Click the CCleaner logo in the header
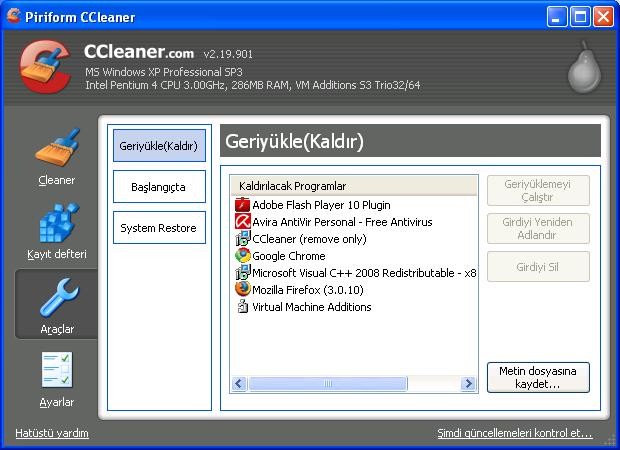 pos(45,66)
